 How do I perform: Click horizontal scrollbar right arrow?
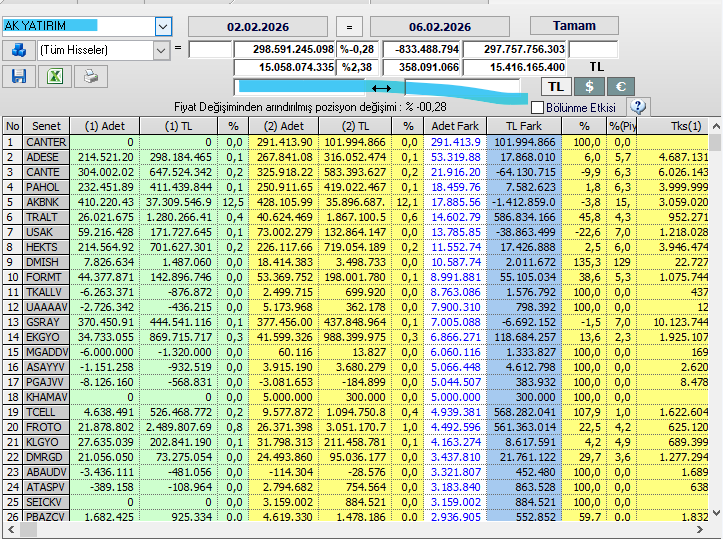pos(700,529)
